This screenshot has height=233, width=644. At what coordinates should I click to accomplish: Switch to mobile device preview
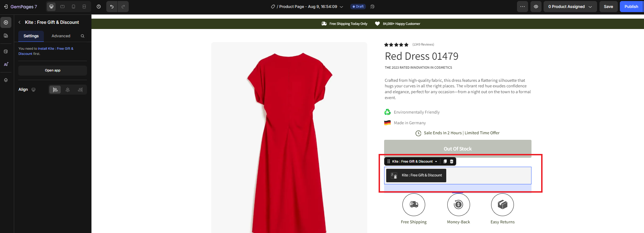point(74,7)
